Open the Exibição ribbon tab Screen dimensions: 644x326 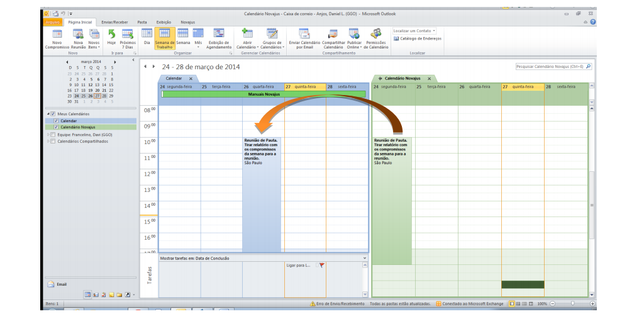point(164,22)
